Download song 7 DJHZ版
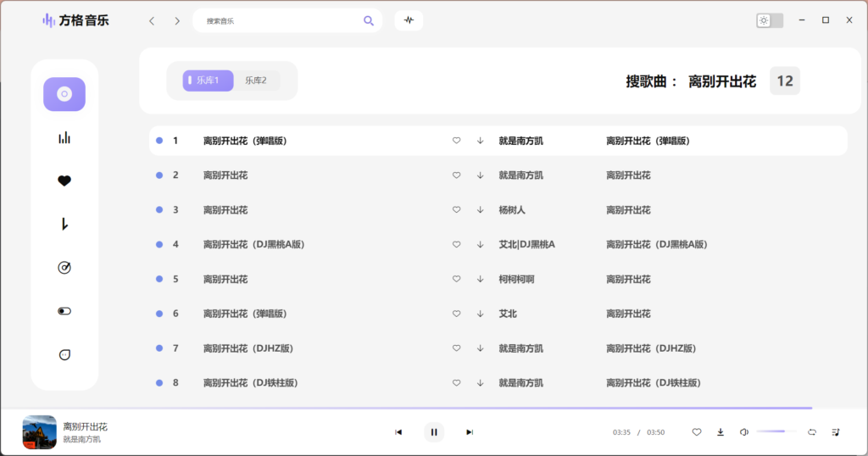 click(x=480, y=348)
